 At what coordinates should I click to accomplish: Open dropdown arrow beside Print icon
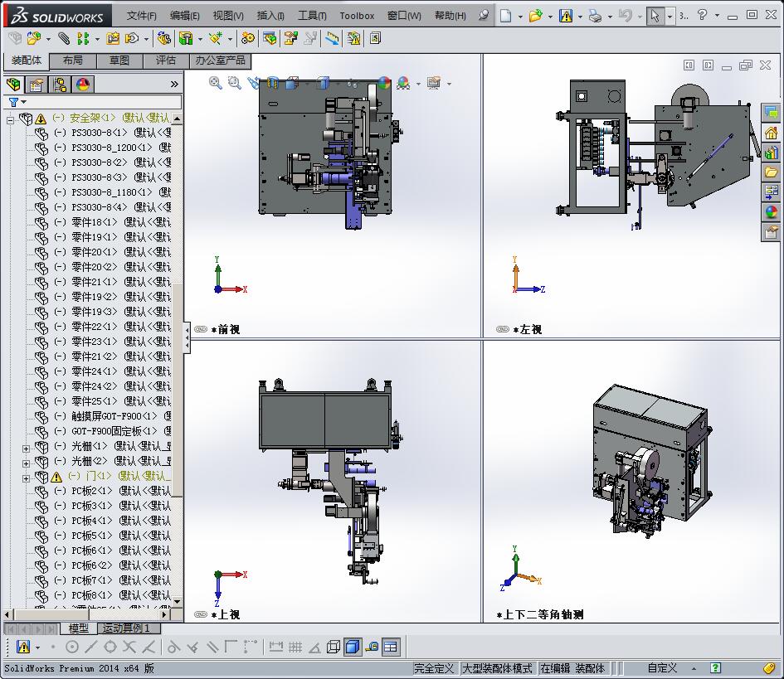[x=610, y=17]
